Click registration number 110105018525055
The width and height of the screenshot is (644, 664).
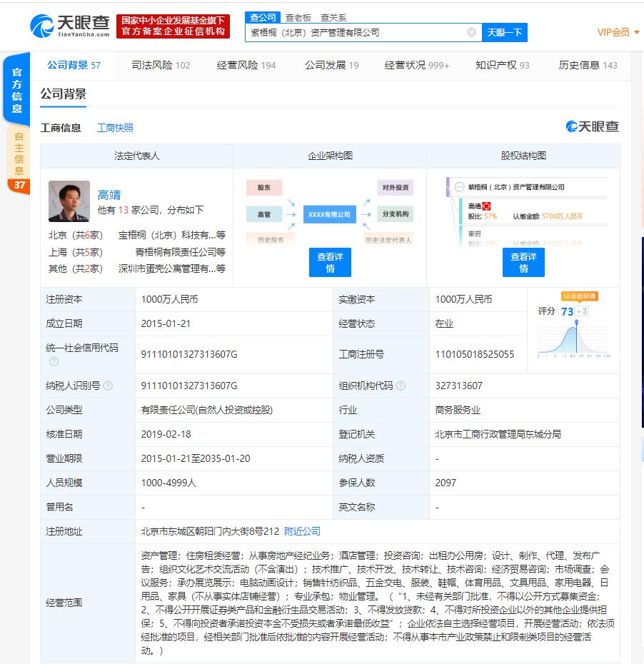(475, 354)
